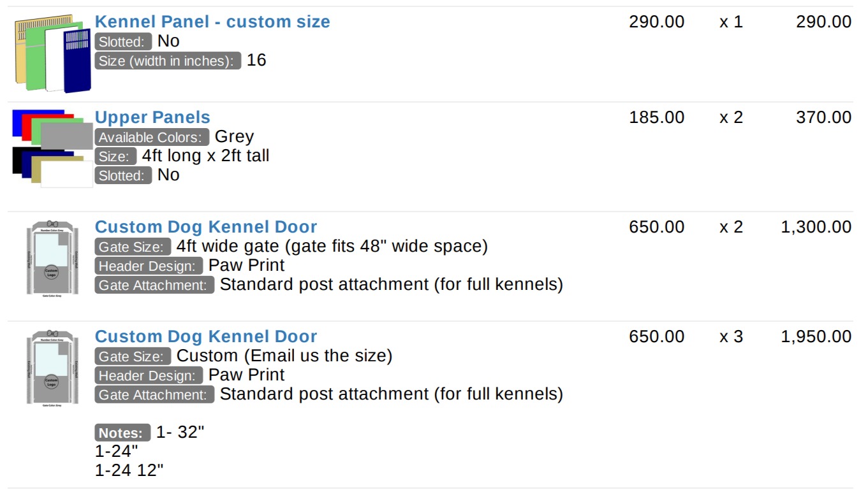Click the x 3 quantity of the custom door
The height and width of the screenshot is (490, 868).
click(732, 336)
